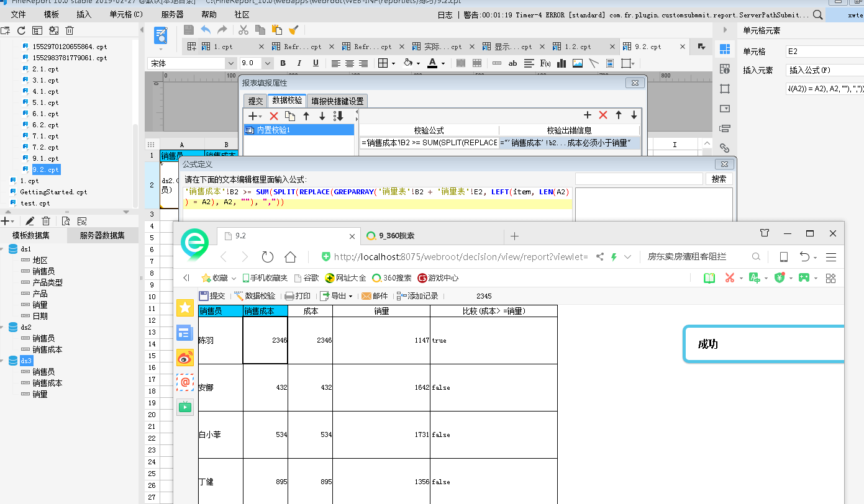Switch to the 提交 tab in 报表填报属性 dialog
This screenshot has width=864, height=504.
tap(256, 101)
